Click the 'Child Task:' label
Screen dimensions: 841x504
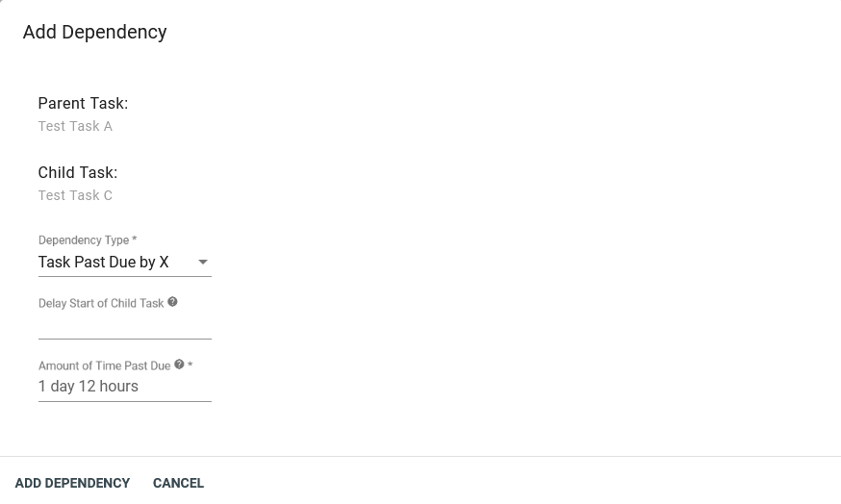click(x=77, y=172)
